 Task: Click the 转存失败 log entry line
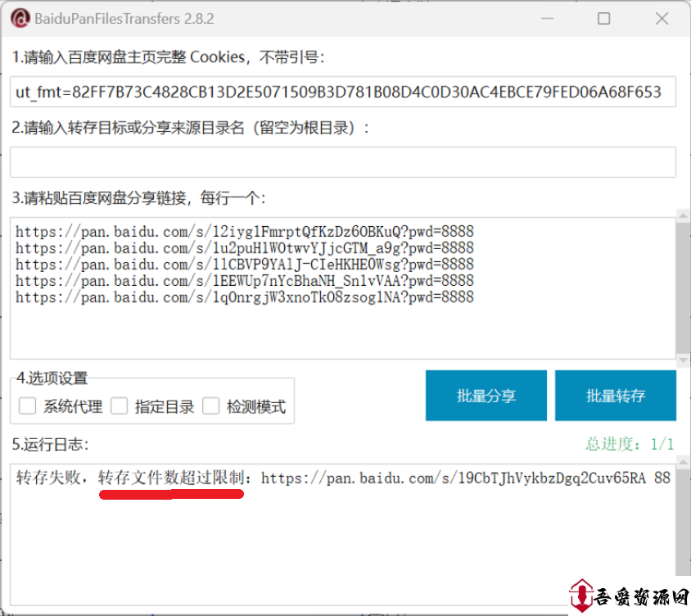(x=343, y=478)
